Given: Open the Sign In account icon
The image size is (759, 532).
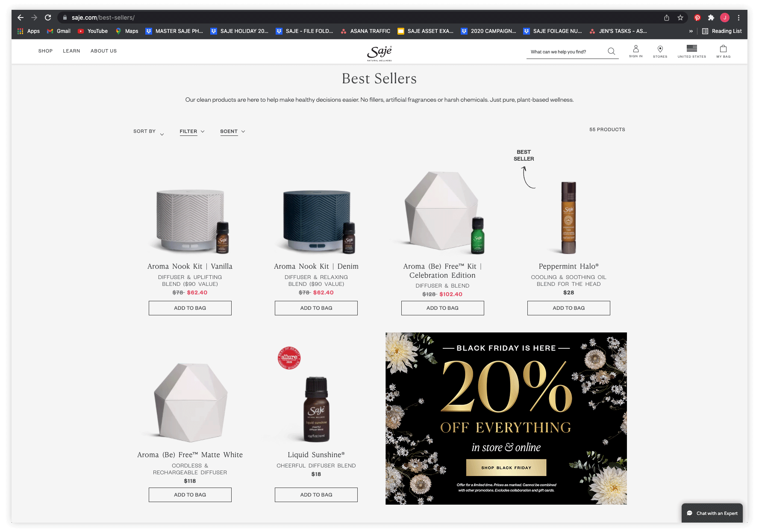Looking at the screenshot, I should click(x=635, y=49).
